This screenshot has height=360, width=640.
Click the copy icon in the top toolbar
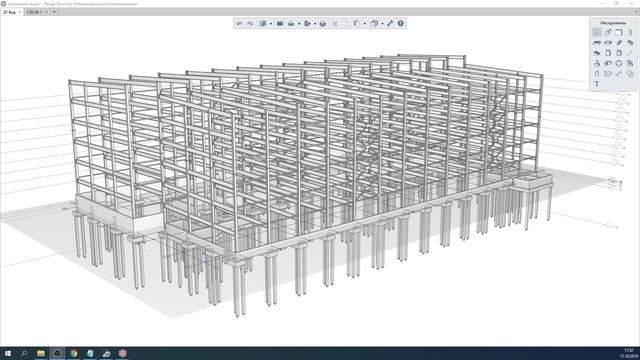point(346,24)
